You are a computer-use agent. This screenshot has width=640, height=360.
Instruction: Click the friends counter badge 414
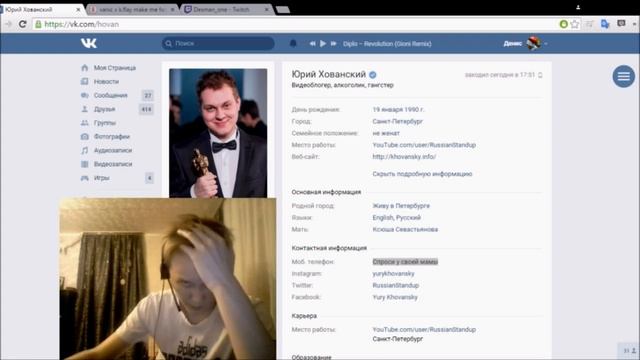pyautogui.click(x=147, y=109)
